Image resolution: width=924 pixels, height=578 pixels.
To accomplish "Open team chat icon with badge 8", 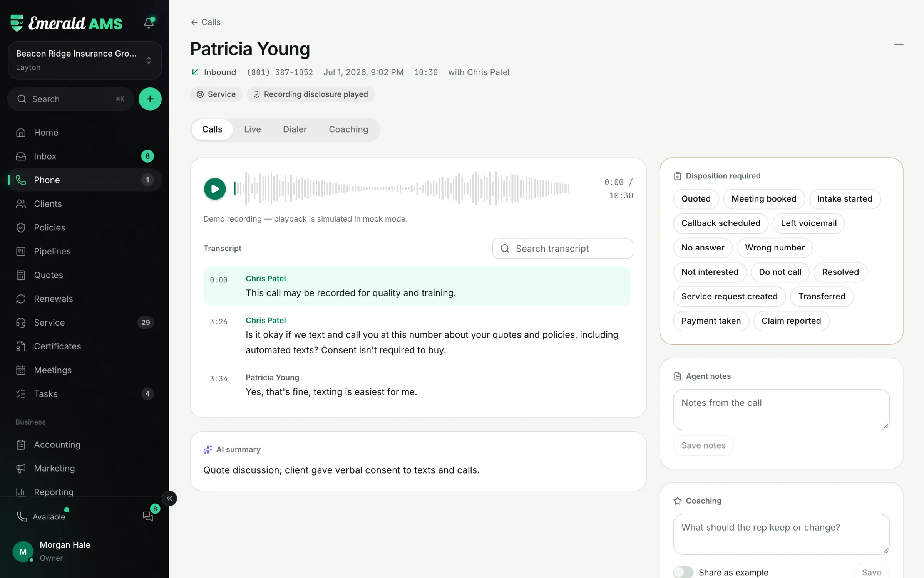I will pyautogui.click(x=148, y=516).
